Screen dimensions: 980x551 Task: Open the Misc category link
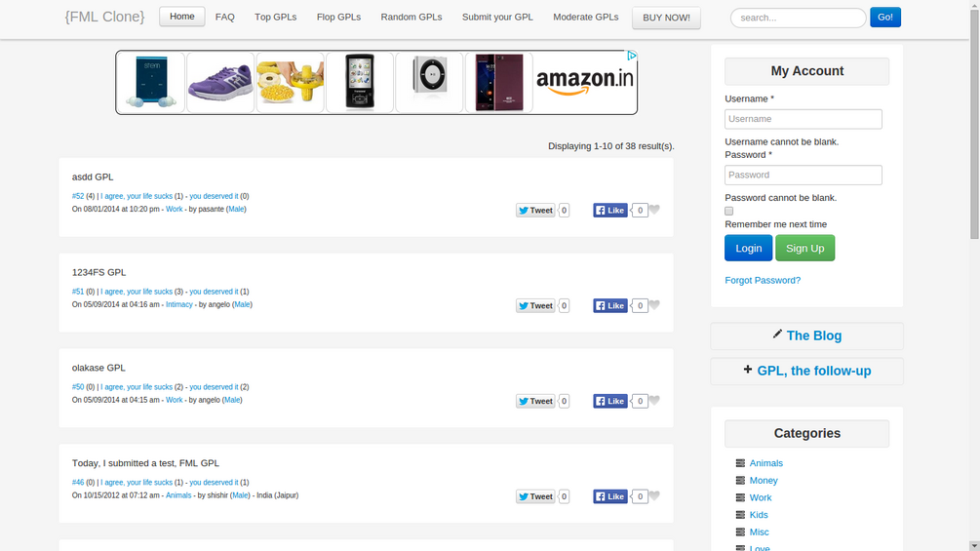(760, 531)
